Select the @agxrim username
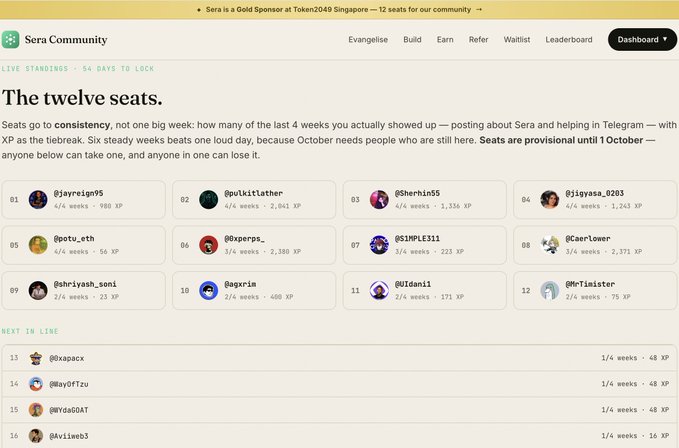 (240, 284)
